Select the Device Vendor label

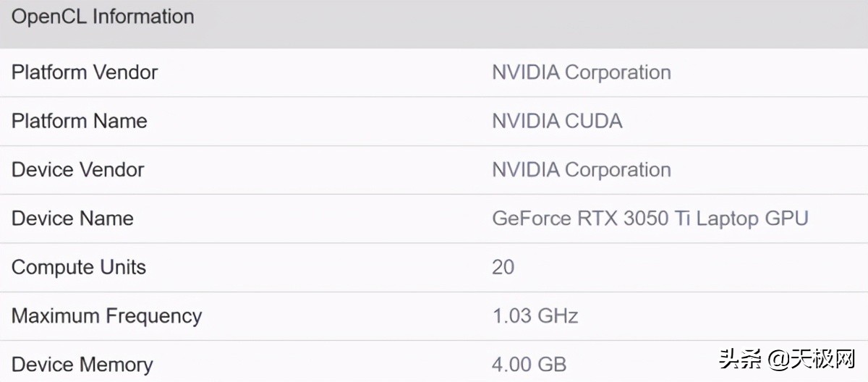click(78, 169)
